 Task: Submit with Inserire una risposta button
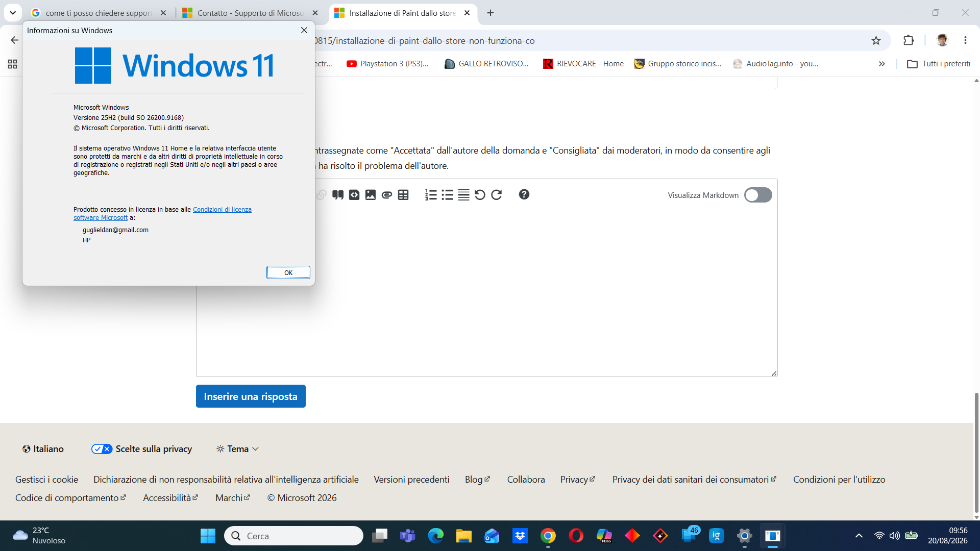point(251,396)
